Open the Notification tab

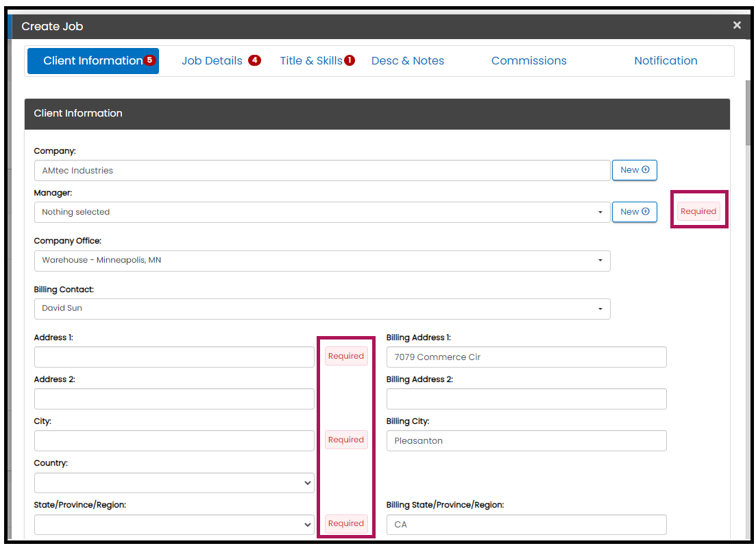666,61
